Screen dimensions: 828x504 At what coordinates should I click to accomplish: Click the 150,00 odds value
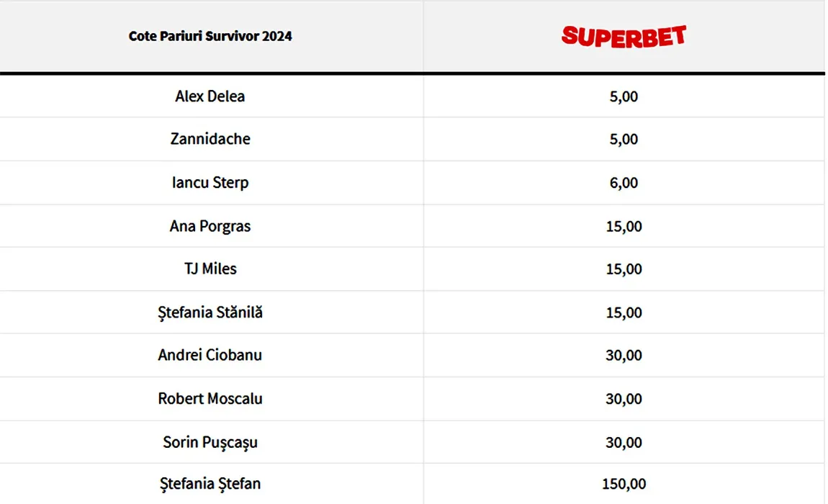point(624,484)
